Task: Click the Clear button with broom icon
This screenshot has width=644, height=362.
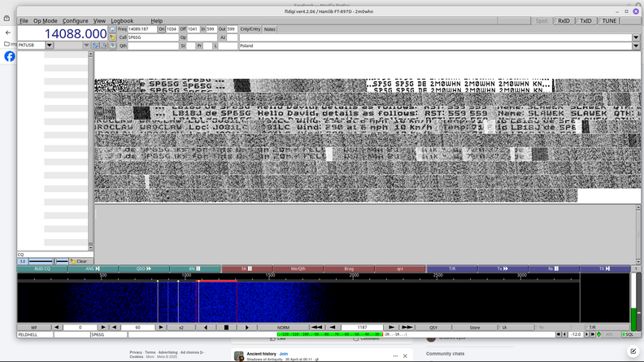Action: pos(79,261)
